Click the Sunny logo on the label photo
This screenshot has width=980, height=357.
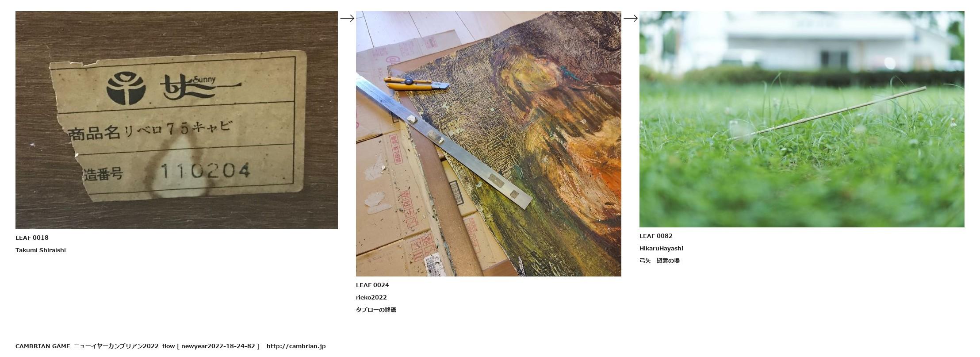[173, 88]
